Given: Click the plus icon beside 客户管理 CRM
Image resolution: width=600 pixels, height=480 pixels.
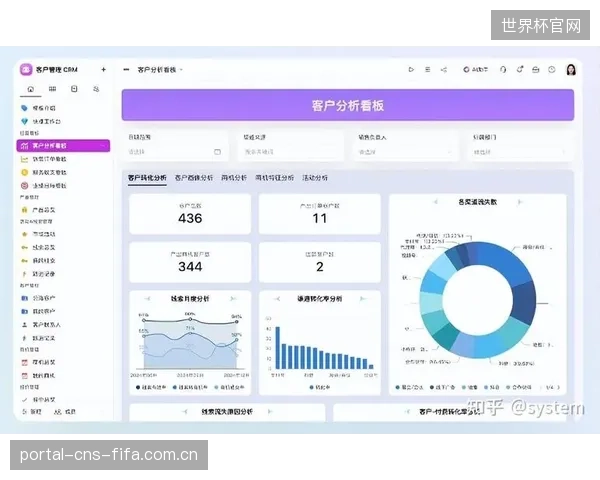Looking at the screenshot, I should pos(103,70).
